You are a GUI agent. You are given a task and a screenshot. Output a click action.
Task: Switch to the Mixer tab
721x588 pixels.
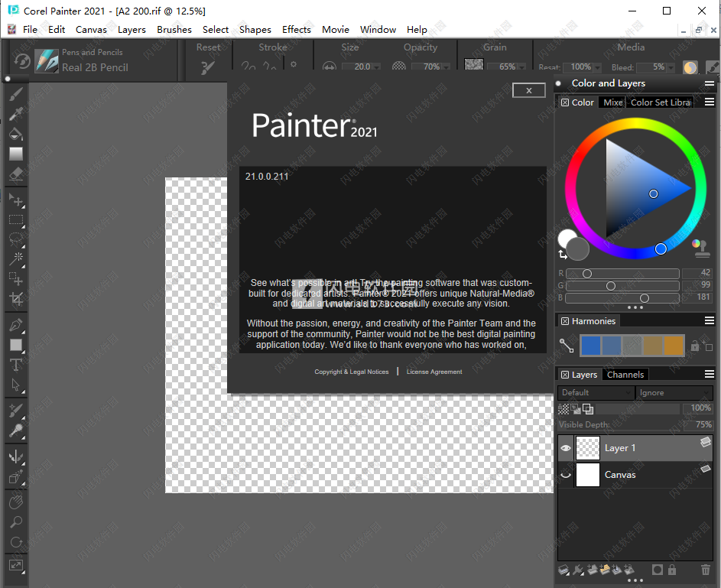[x=612, y=102]
